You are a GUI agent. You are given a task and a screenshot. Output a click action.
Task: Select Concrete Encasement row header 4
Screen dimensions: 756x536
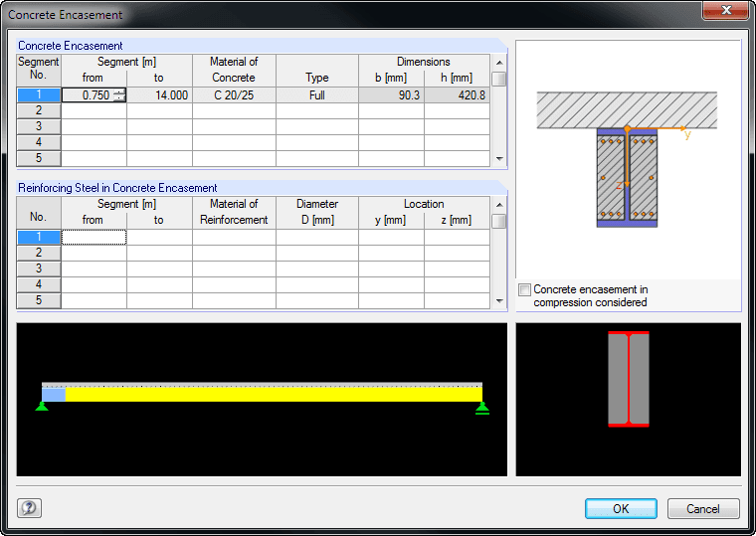[39, 142]
